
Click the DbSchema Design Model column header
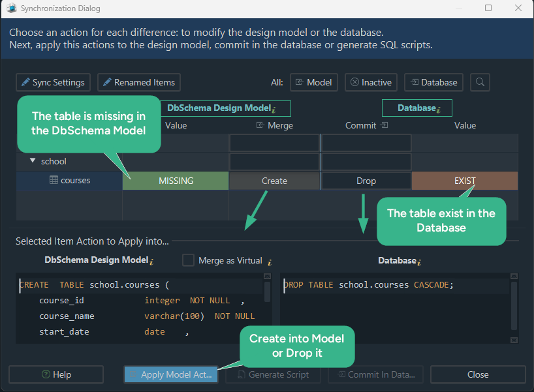(225, 108)
